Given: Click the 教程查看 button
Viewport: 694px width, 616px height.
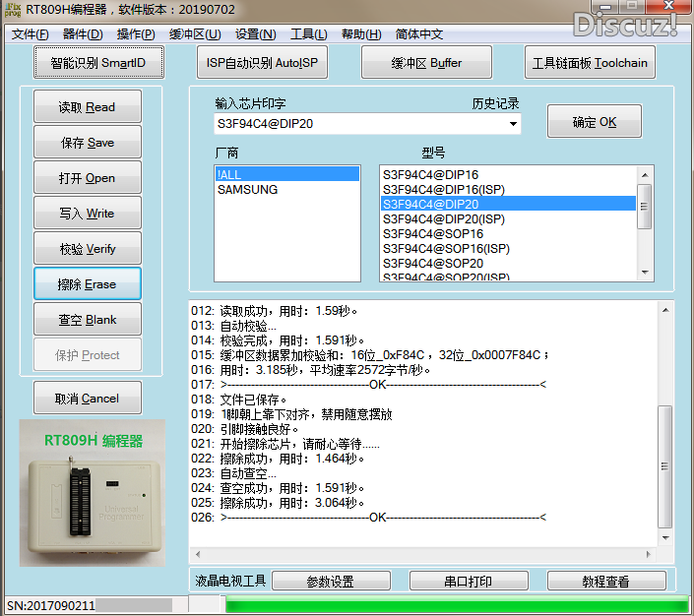Looking at the screenshot, I should [606, 581].
